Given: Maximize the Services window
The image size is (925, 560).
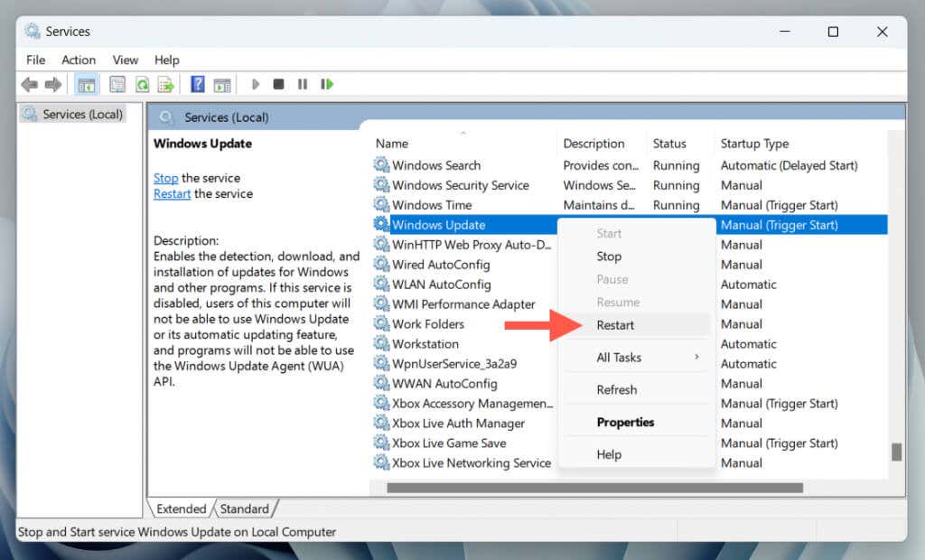Looking at the screenshot, I should click(833, 32).
